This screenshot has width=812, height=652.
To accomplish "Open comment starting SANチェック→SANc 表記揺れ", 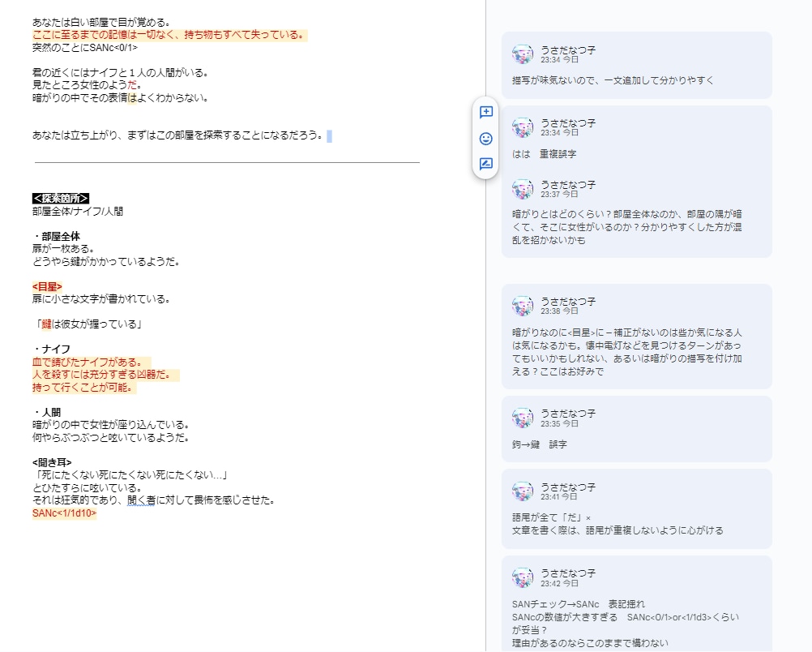I will pos(636,604).
